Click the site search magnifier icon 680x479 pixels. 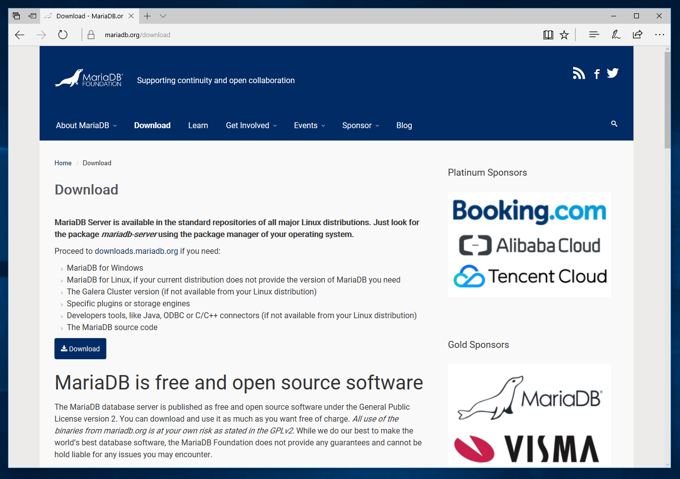pos(614,124)
